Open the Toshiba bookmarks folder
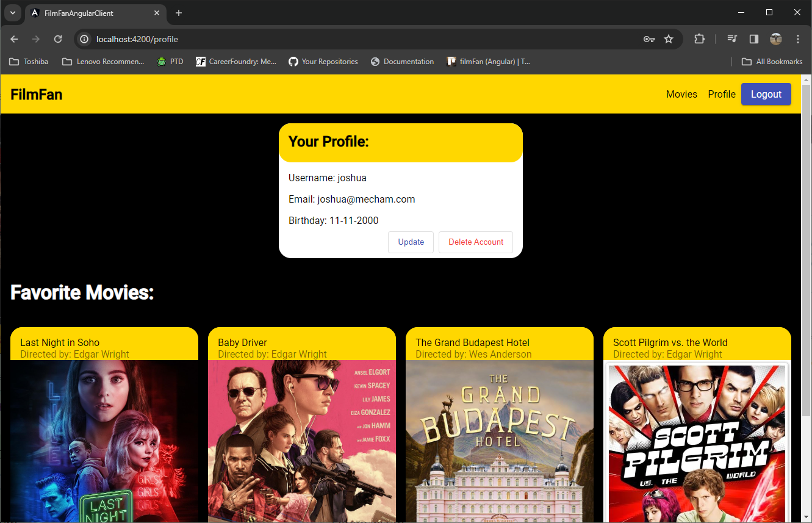 (29, 62)
